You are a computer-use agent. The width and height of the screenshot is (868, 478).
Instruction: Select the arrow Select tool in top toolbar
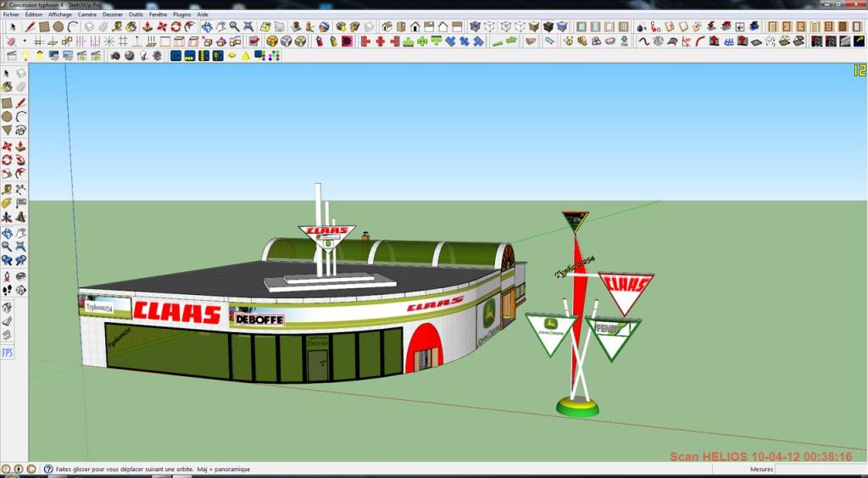tap(14, 26)
